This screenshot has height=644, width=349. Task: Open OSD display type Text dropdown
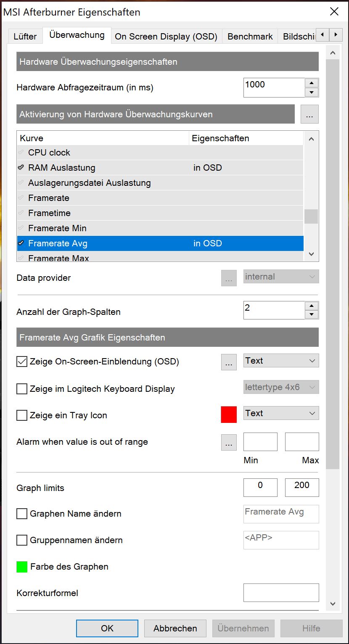(281, 361)
